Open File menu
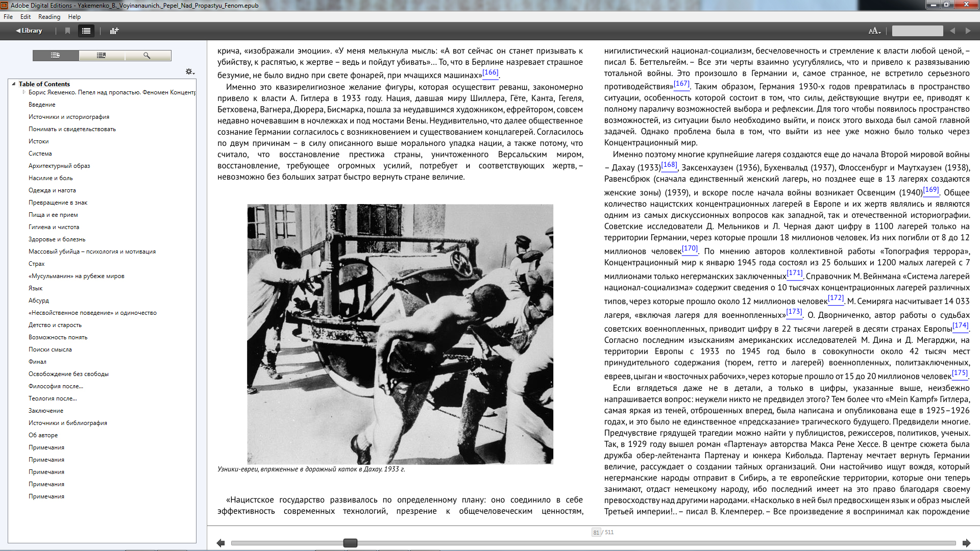Viewport: 980px width, 551px height. [x=8, y=17]
